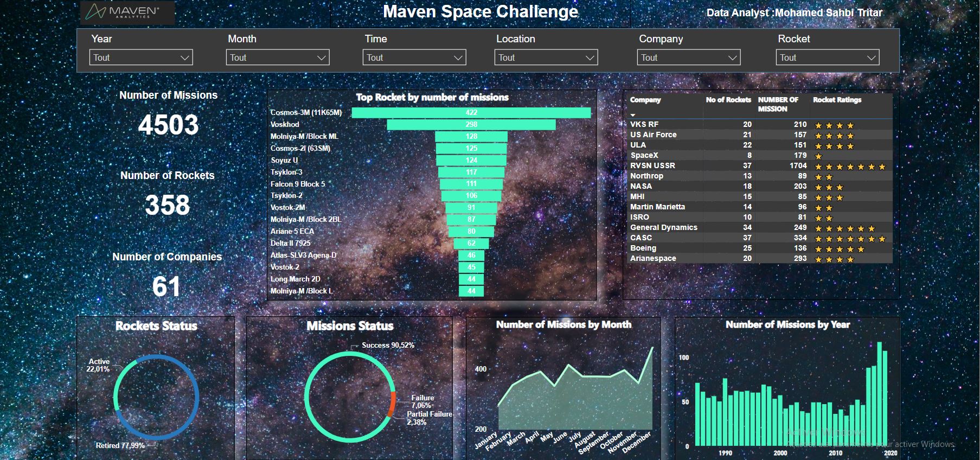980x460 pixels.
Task: Select the Cosmos-3M (11K65M) funnel bar
Action: click(x=471, y=112)
